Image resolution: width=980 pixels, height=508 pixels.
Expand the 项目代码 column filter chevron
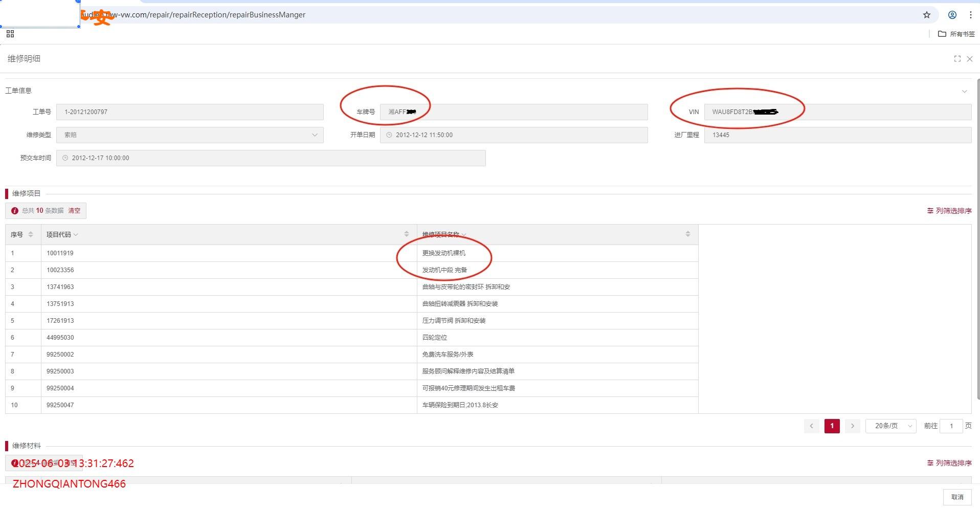tap(76, 235)
